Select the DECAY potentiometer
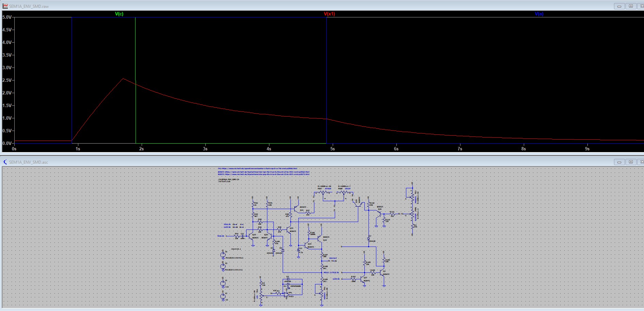644x311 pixels. tap(344, 193)
